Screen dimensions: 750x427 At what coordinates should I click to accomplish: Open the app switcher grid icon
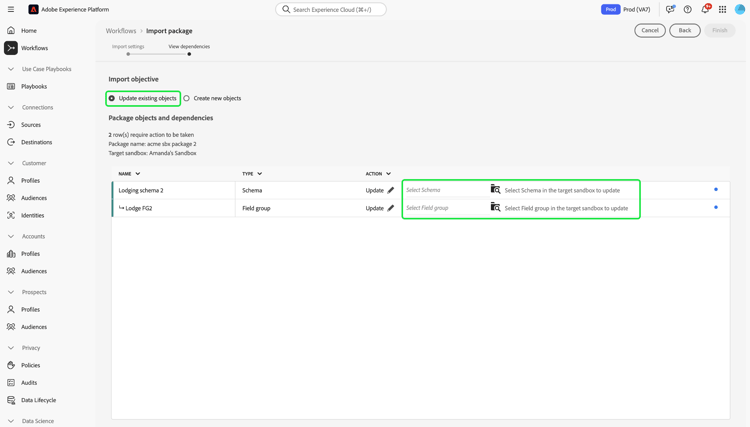click(722, 9)
